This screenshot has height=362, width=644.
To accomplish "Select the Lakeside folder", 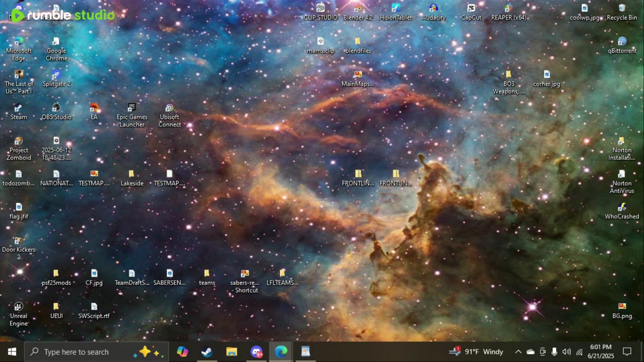I will (132, 178).
